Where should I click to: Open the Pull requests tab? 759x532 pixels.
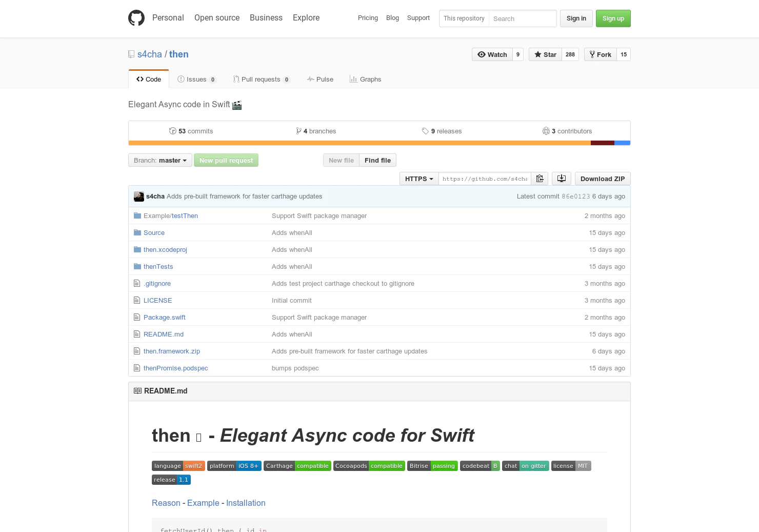click(x=262, y=79)
